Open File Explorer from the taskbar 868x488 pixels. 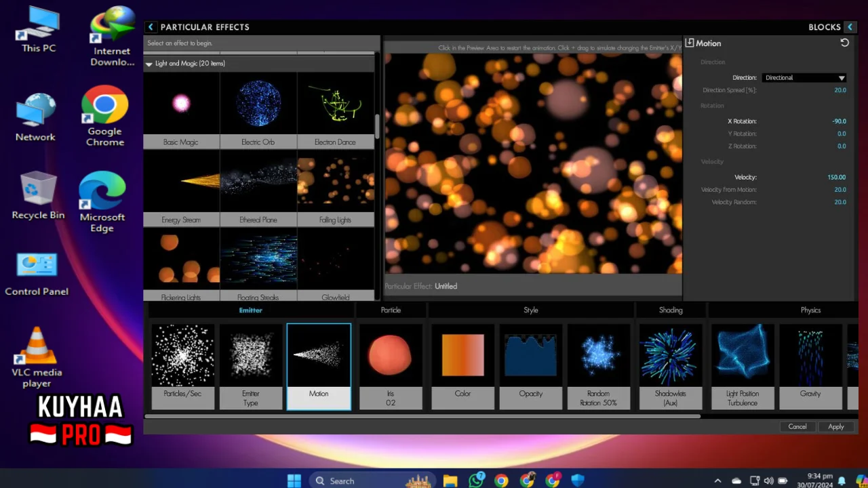(450, 481)
